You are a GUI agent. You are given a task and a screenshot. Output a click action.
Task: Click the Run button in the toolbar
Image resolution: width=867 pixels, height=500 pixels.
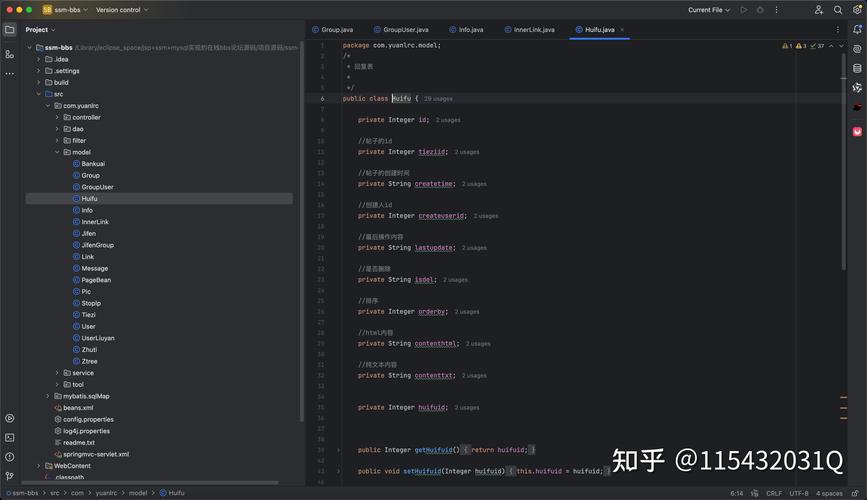point(744,10)
